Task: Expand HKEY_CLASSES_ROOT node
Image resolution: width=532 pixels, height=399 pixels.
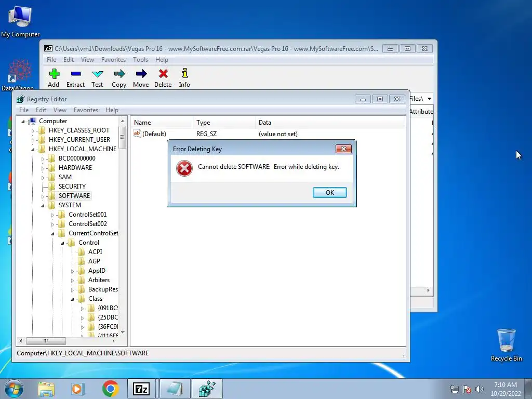Action: coord(33,130)
